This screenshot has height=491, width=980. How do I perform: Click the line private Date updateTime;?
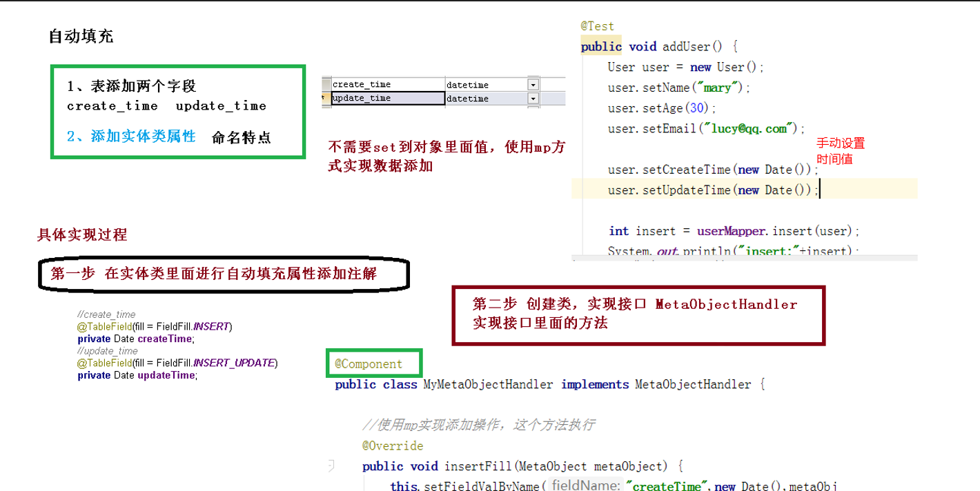pyautogui.click(x=137, y=375)
